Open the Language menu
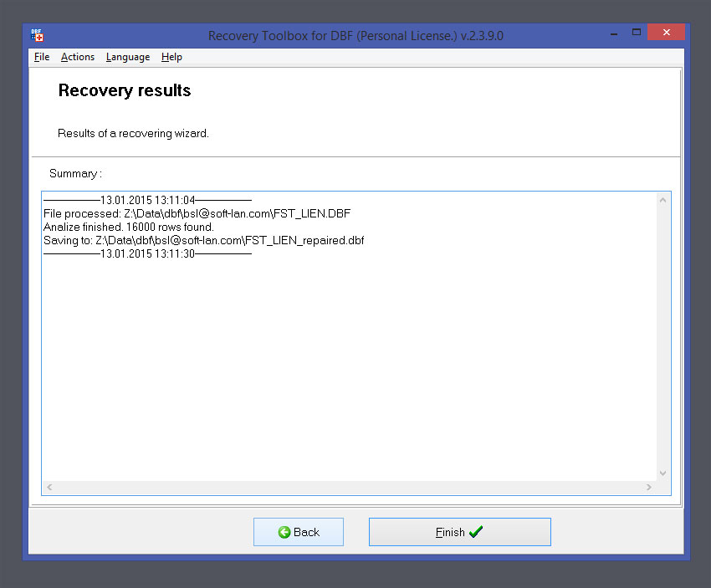Viewport: 711px width, 588px height. [x=128, y=57]
